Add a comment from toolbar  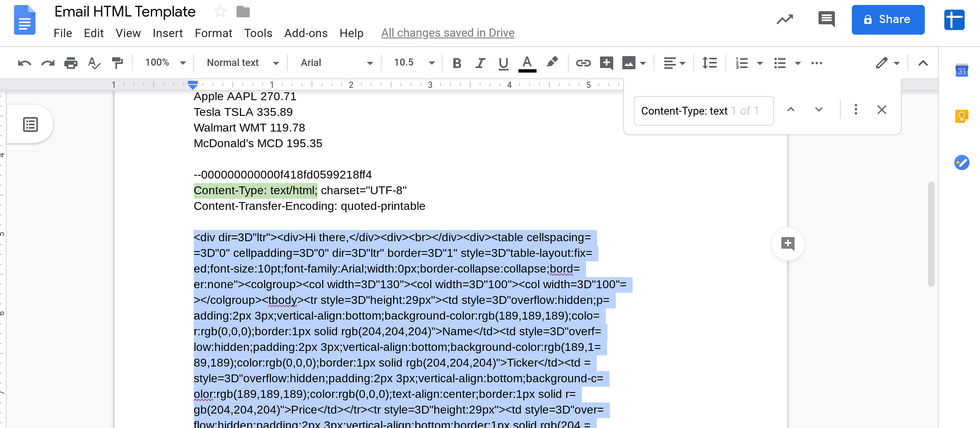[x=606, y=63]
